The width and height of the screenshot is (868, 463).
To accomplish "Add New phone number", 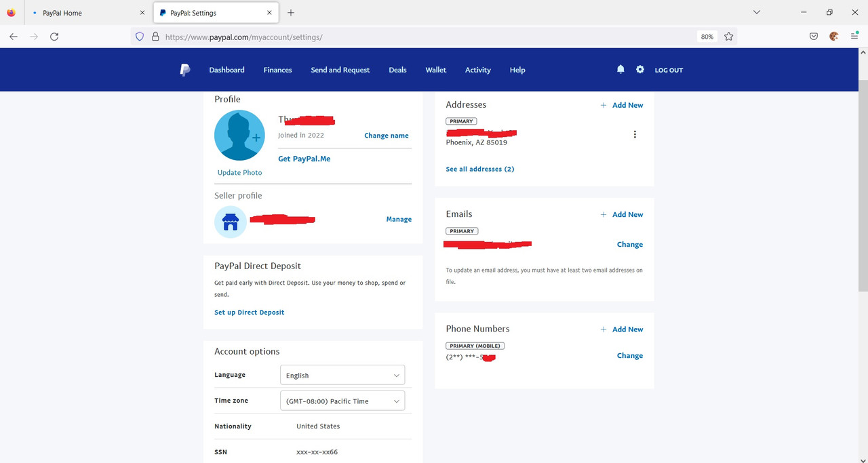I will [622, 329].
